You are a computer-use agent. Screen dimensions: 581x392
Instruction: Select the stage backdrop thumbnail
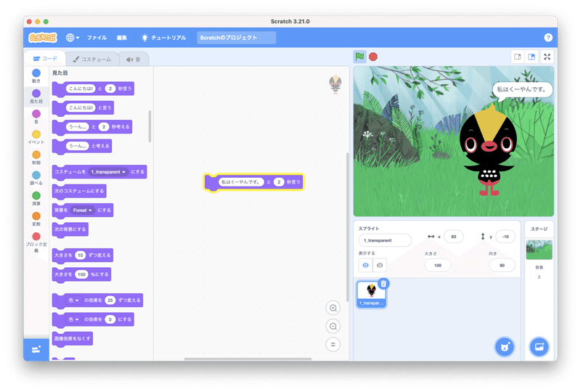(x=539, y=250)
